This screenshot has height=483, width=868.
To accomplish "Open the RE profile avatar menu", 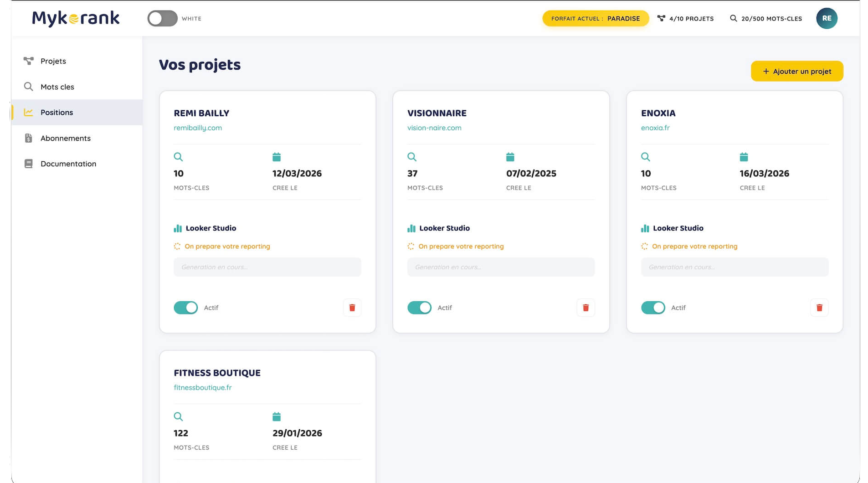I will 827,18.
